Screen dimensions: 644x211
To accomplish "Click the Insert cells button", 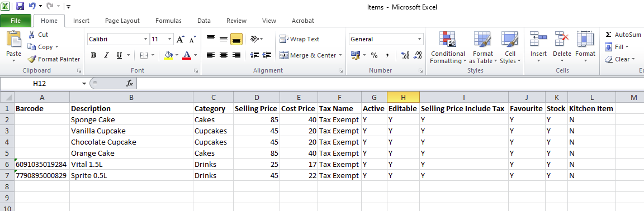I will pyautogui.click(x=538, y=47).
